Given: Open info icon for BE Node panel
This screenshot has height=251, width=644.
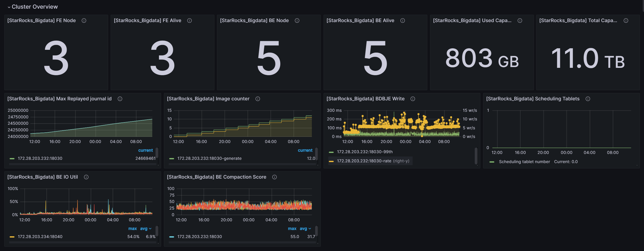Looking at the screenshot, I should point(297,21).
